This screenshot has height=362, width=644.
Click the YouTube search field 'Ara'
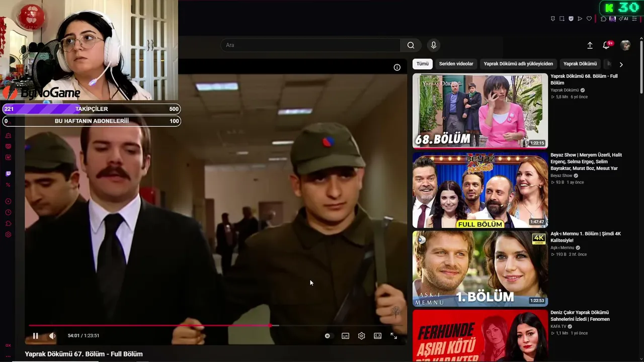tap(310, 45)
